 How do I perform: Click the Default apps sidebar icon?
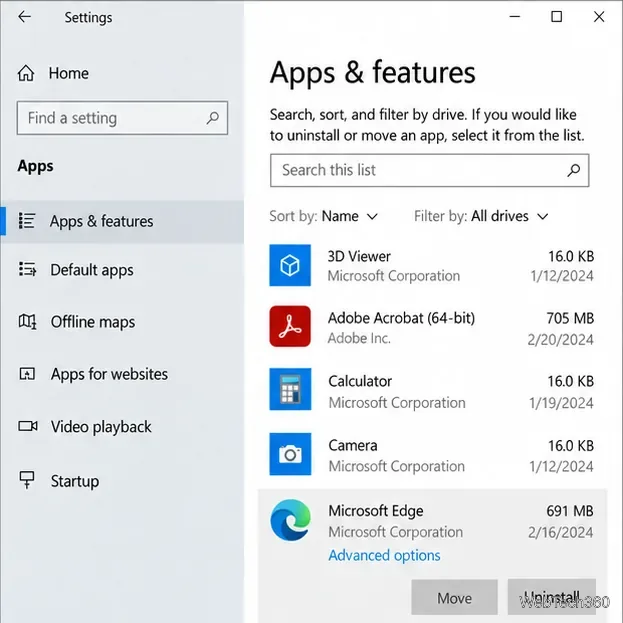click(27, 269)
